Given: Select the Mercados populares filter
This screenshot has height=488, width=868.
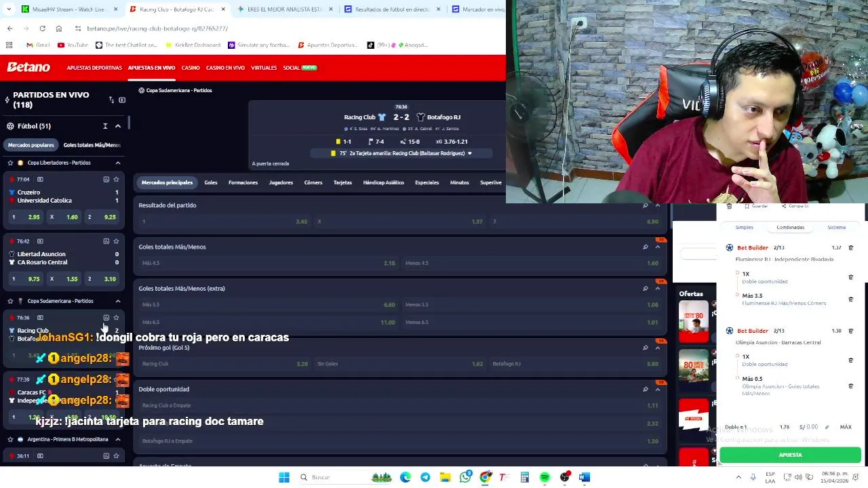Looking at the screenshot, I should point(31,145).
